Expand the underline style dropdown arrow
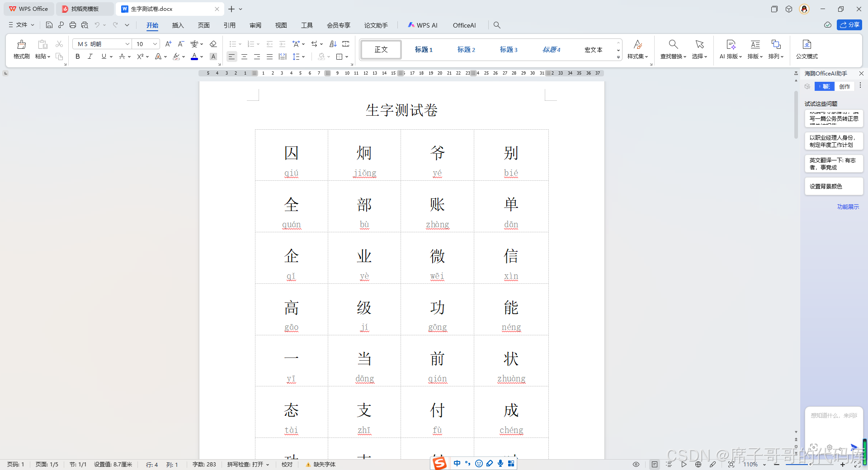 pyautogui.click(x=111, y=57)
